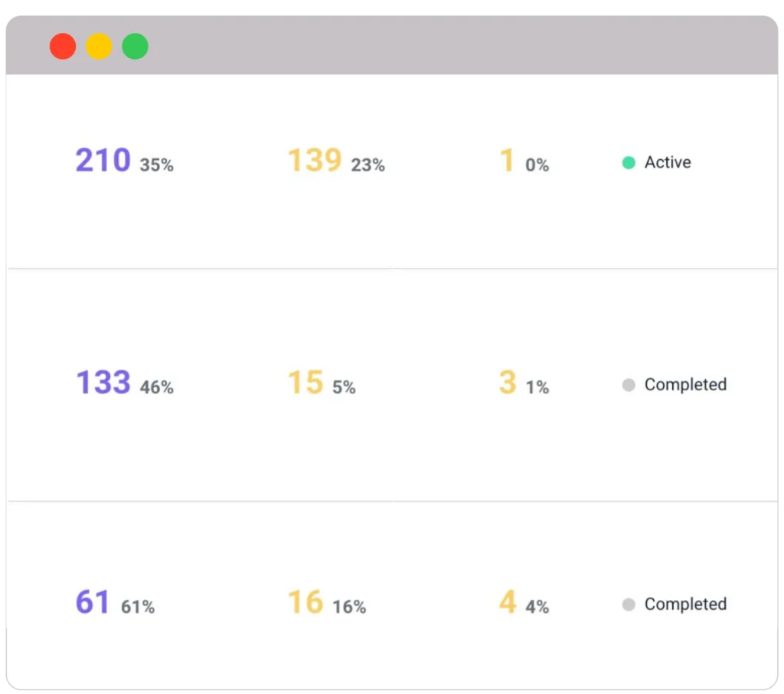Click the yellow 139 count
The image size is (784, 694).
coord(314,161)
